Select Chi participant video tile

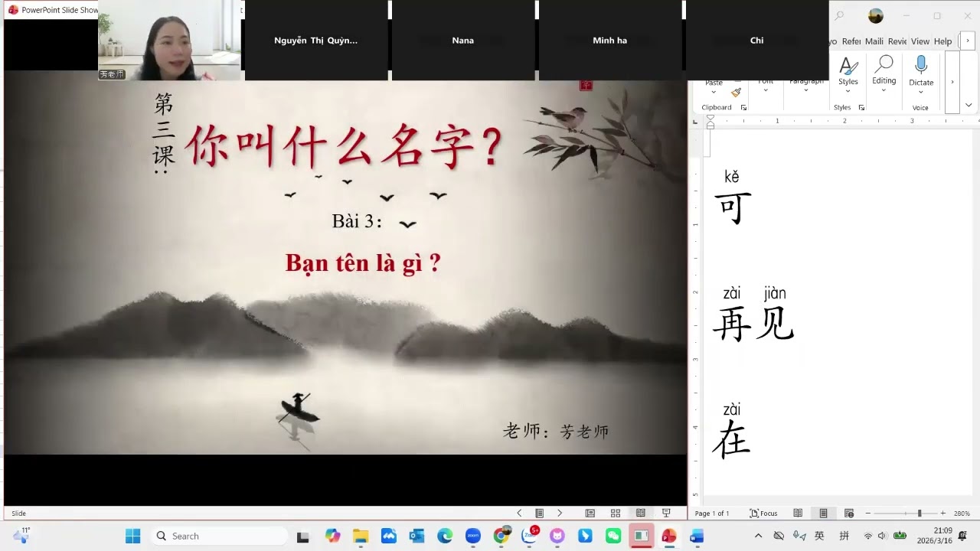point(757,41)
